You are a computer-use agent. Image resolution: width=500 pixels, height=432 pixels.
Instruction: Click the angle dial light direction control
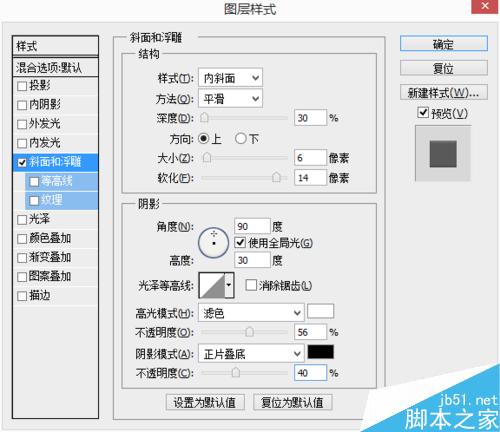tap(213, 243)
